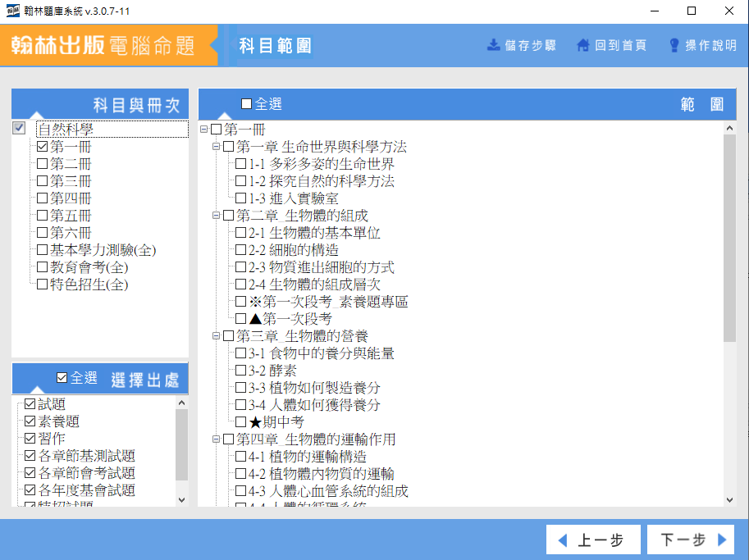This screenshot has width=749, height=560.
Task: Click the 翰林出版 電腦命題 banner
Action: click(x=109, y=45)
